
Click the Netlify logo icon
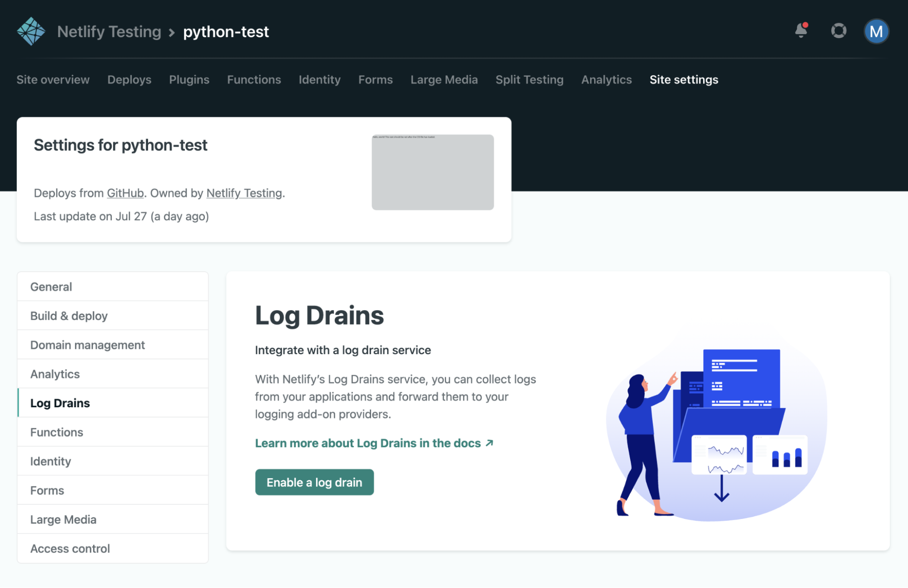pos(31,31)
